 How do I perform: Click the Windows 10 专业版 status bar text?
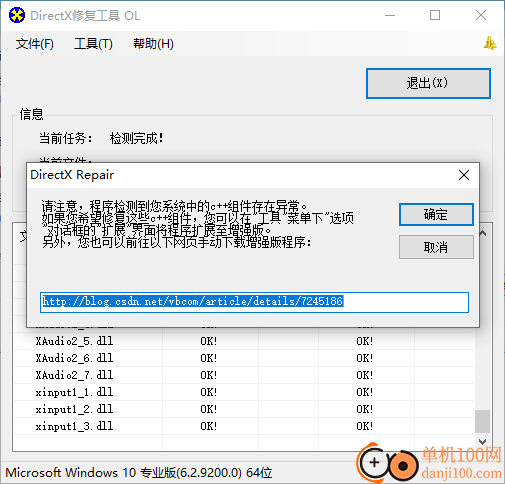coord(139,473)
